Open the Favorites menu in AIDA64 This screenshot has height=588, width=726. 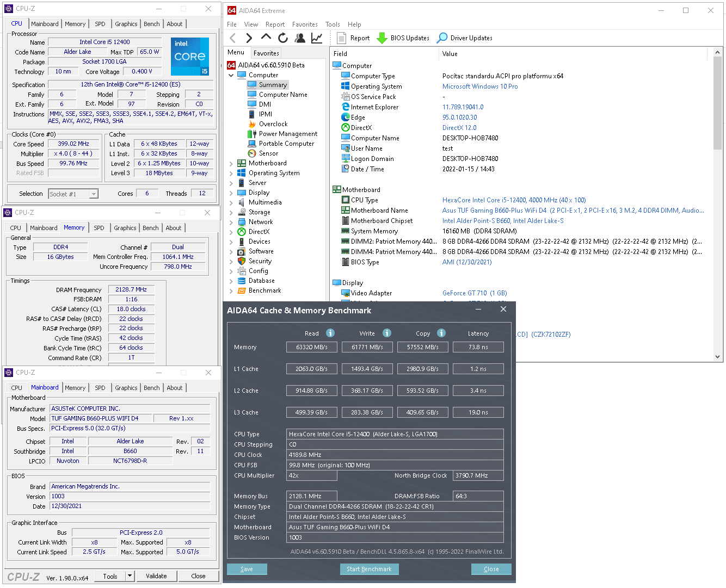305,24
